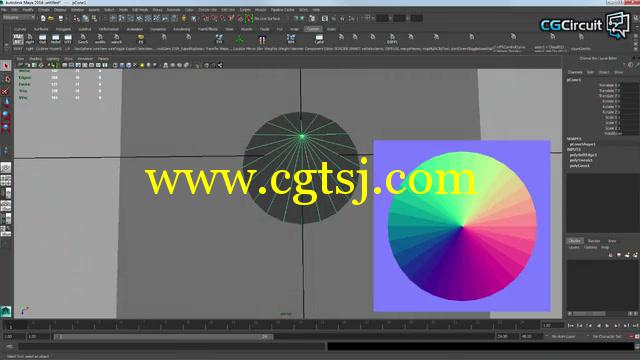Click the Translate X value field
The image size is (640, 360).
point(629,85)
